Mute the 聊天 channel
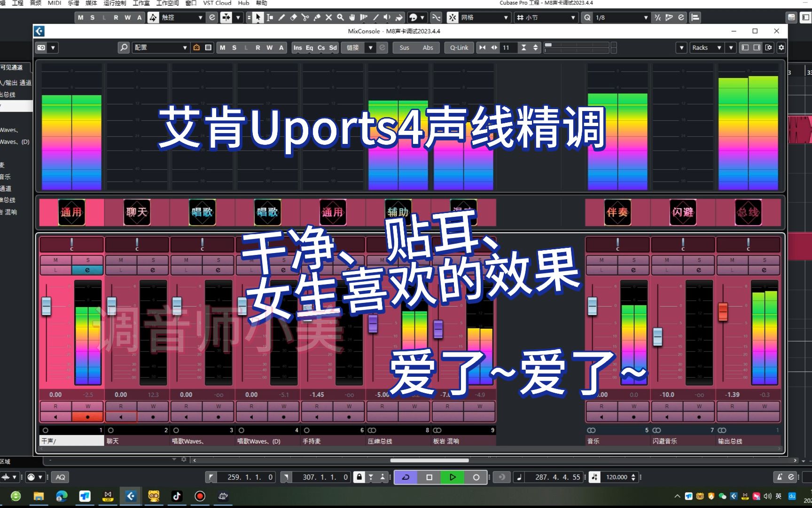This screenshot has height=508, width=812. click(x=120, y=260)
